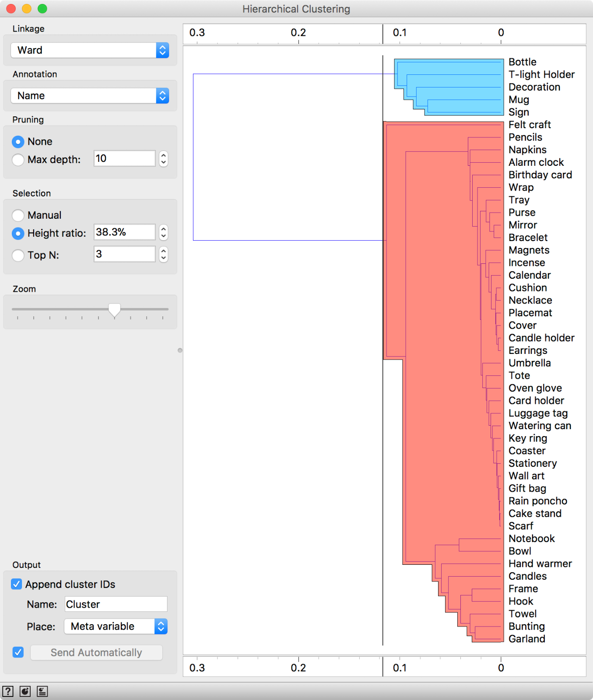This screenshot has width=593, height=700.
Task: Click the Height ratio percentage field
Action: pyautogui.click(x=124, y=232)
